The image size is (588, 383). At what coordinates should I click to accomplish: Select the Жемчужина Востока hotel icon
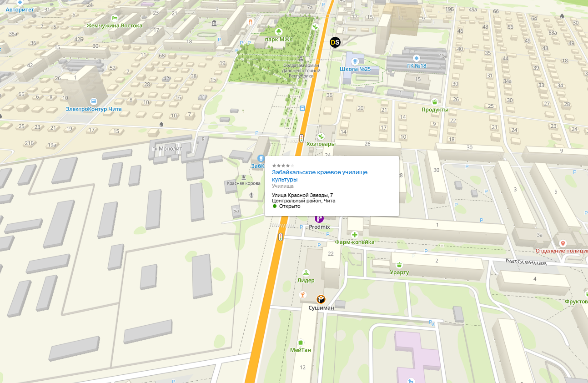[115, 17]
